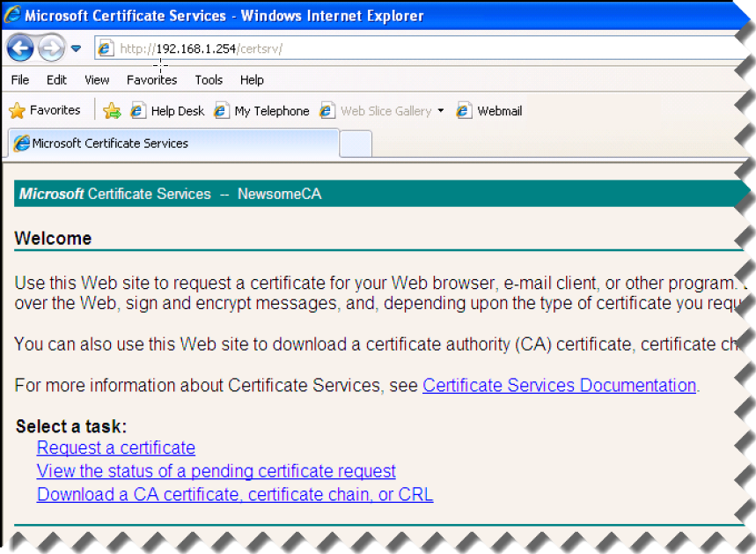Click the Help Desk page icon
756x554 pixels.
(x=138, y=110)
